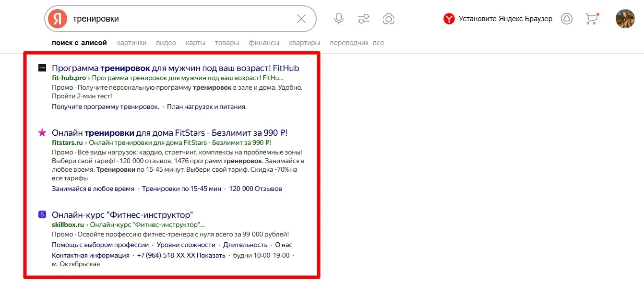The height and width of the screenshot is (284, 644).
Task: Click Установите Яндекс Браузер link
Action: [x=505, y=19]
